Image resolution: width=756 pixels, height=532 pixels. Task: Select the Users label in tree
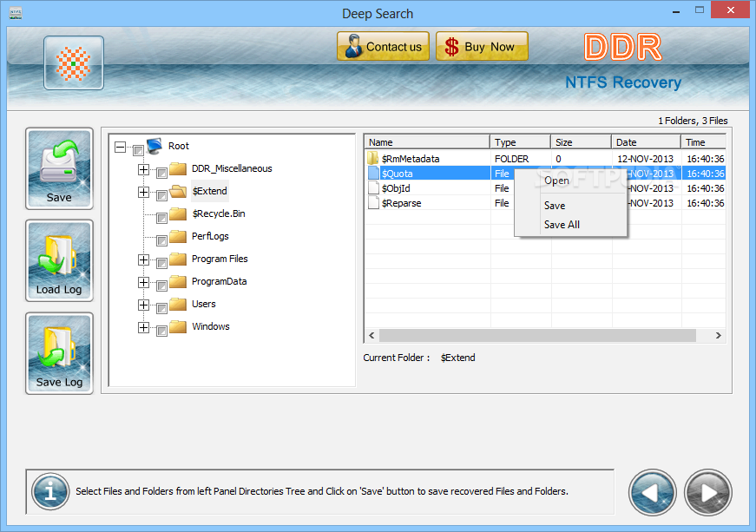pos(203,304)
